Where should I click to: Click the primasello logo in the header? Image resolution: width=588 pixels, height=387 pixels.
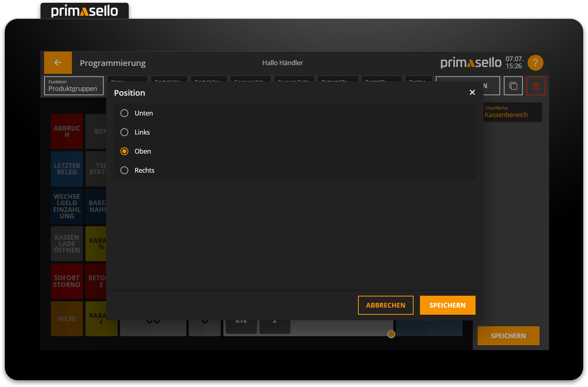pyautogui.click(x=470, y=62)
